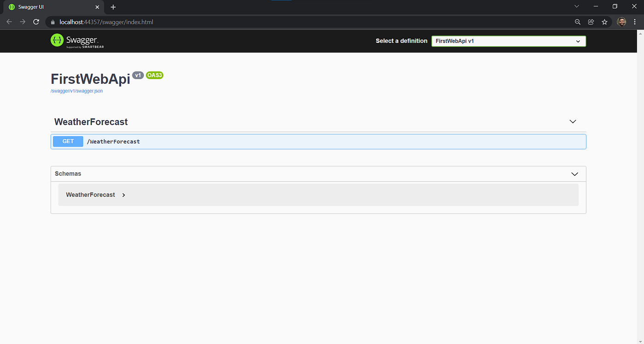Viewport: 644px width, 344px height.
Task: Click the Swagger logo icon
Action: click(x=57, y=40)
